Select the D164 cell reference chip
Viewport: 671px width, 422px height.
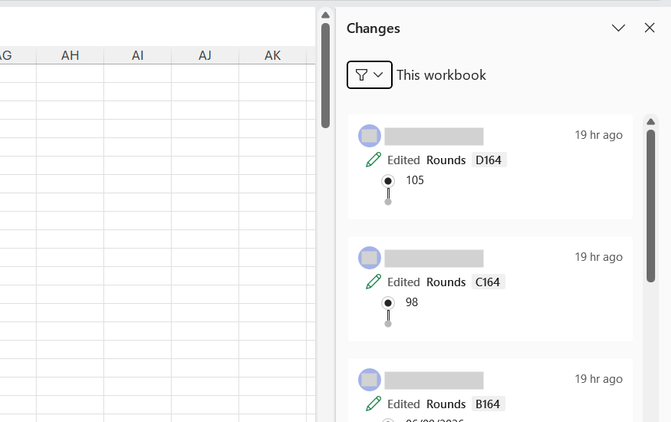pos(489,160)
